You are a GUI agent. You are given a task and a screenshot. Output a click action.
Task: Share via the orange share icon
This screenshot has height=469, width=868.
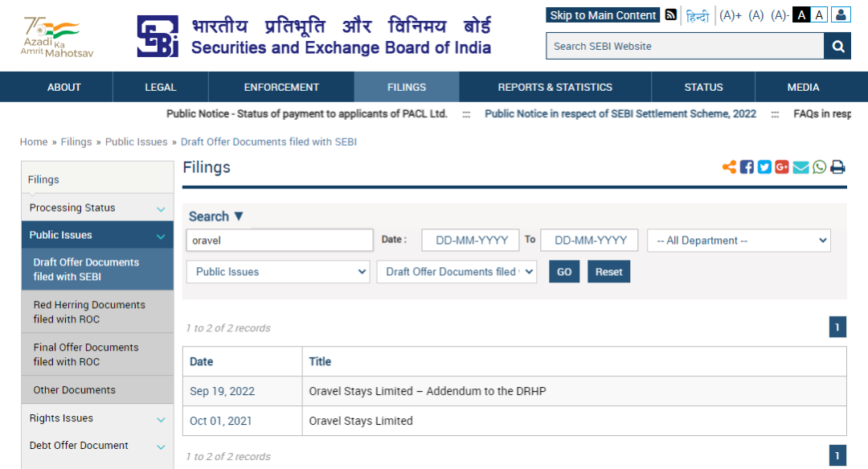tap(729, 167)
